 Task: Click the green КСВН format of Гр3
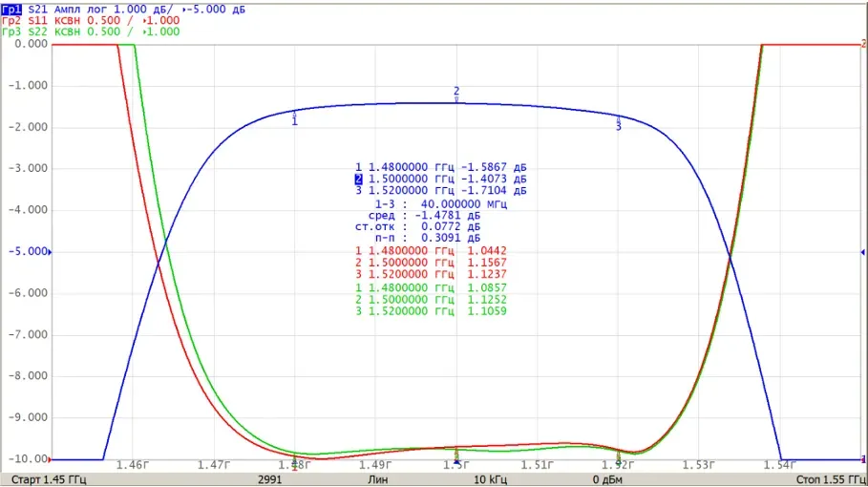[67, 32]
